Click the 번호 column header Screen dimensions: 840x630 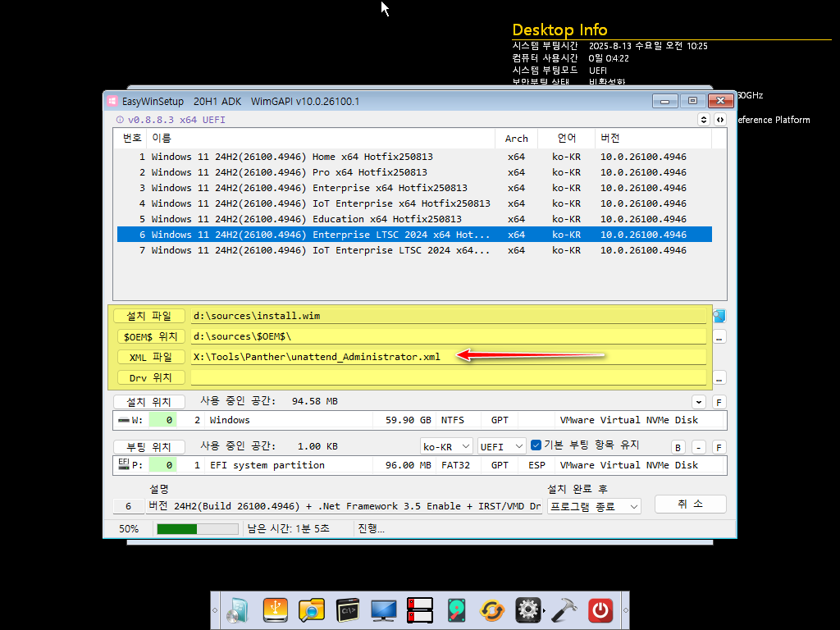(x=132, y=138)
